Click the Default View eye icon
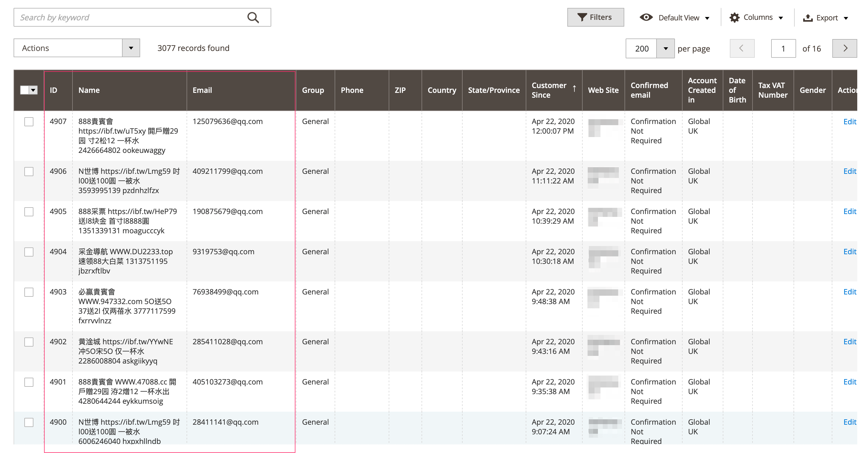Screen dimensions: 868x453 coord(645,18)
